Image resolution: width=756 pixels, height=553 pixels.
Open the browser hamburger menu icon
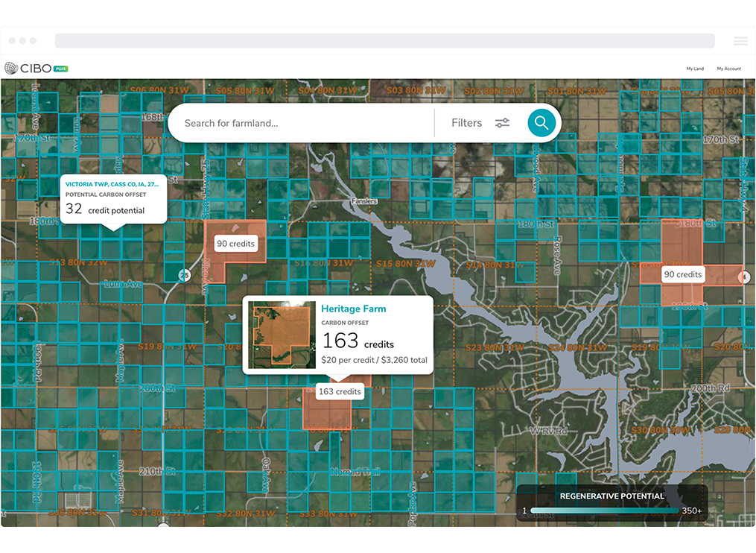point(740,41)
